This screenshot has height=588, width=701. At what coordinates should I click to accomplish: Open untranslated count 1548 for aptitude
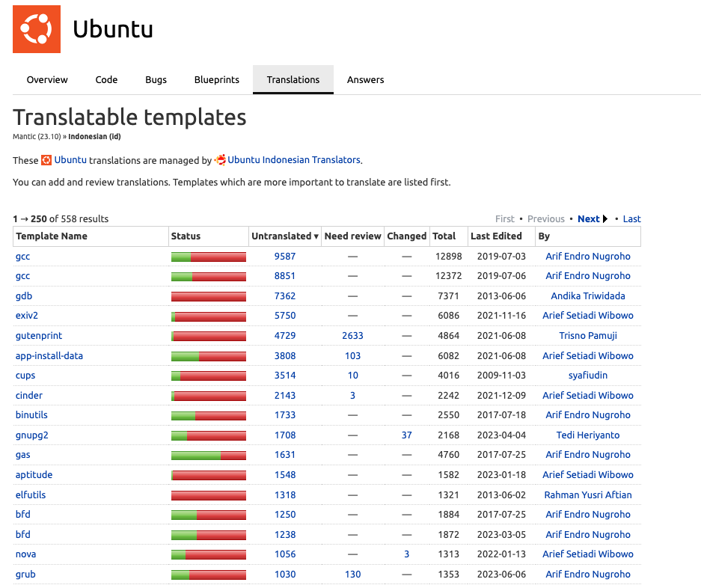coord(285,475)
